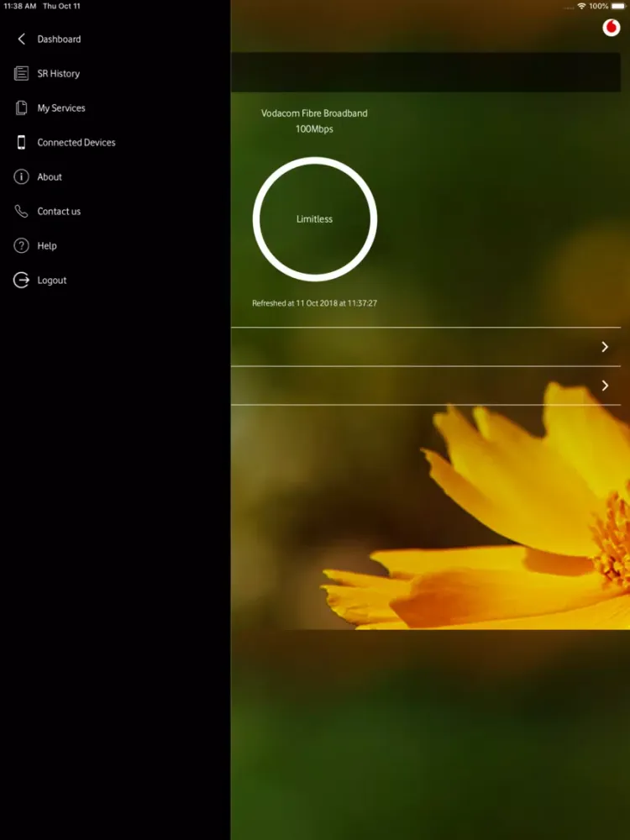Expand the second chevron row below usage

pyautogui.click(x=426, y=386)
